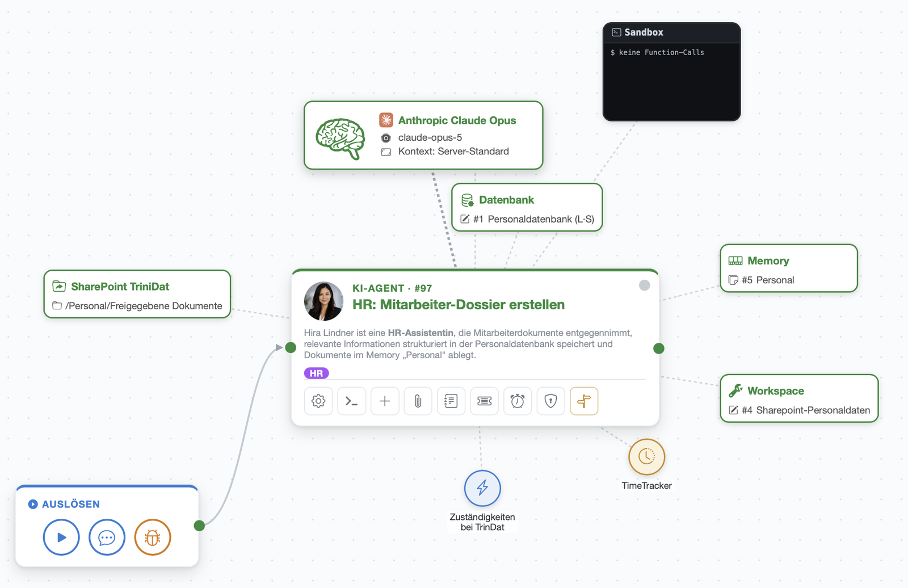Viewport: 908px width, 588px height.
Task: Click the purple HR tag
Action: (x=316, y=373)
